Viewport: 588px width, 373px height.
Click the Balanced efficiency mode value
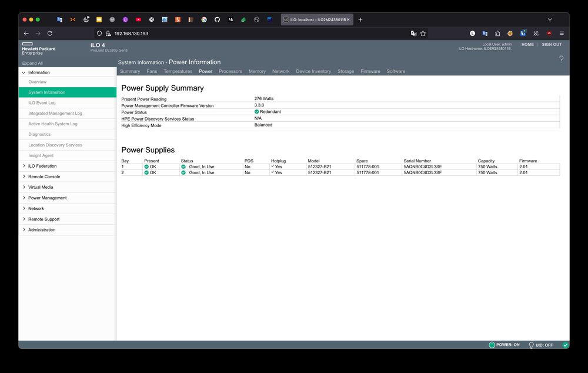click(x=263, y=125)
